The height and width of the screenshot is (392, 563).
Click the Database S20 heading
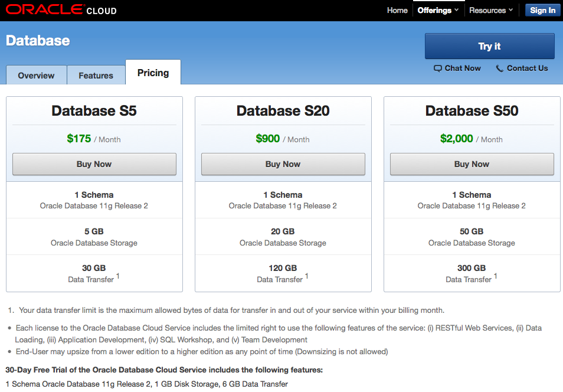(283, 110)
